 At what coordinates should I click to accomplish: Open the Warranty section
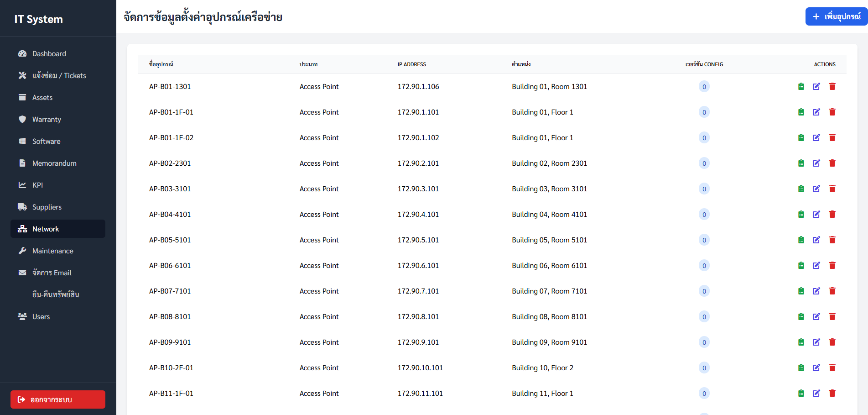coord(58,119)
